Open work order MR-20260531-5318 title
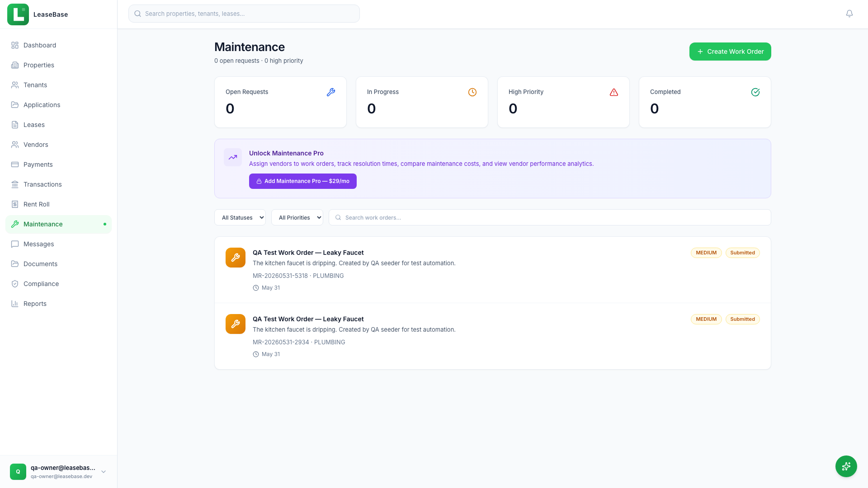Viewport: 868px width, 488px height. 308,253
